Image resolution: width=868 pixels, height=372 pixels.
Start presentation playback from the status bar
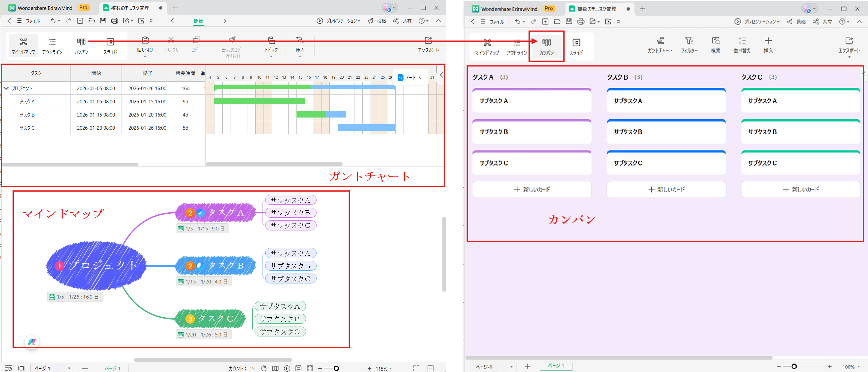coord(287,368)
